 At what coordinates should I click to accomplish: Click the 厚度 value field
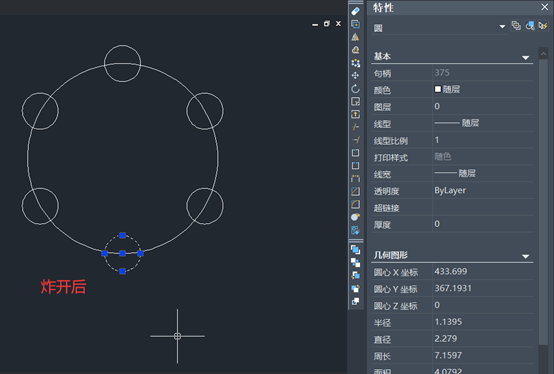pyautogui.click(x=483, y=224)
